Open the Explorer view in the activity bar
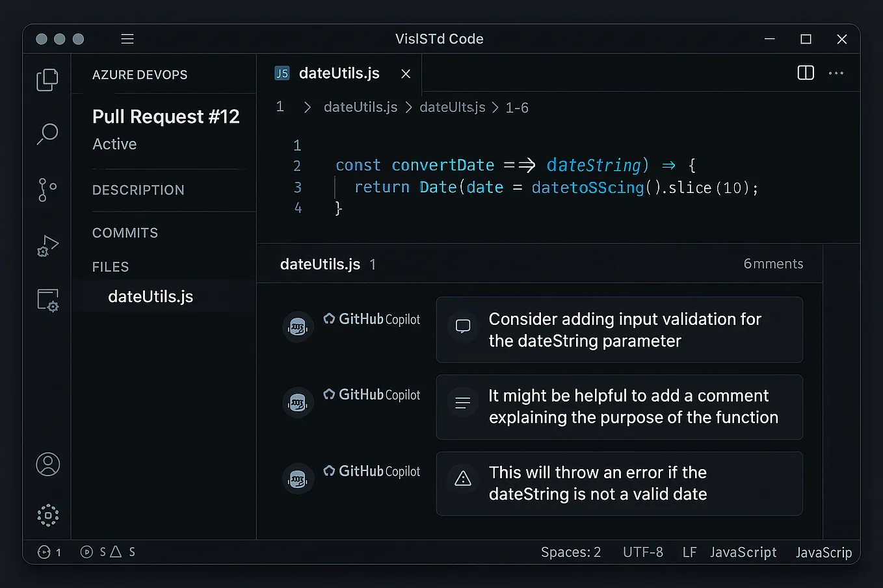 pyautogui.click(x=47, y=79)
